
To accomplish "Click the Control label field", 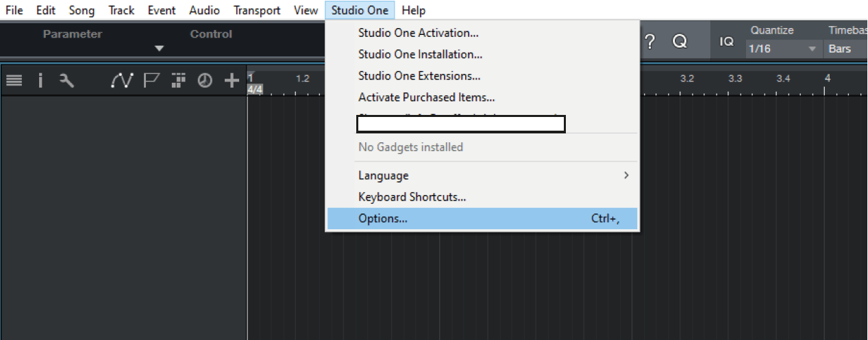I will (211, 34).
